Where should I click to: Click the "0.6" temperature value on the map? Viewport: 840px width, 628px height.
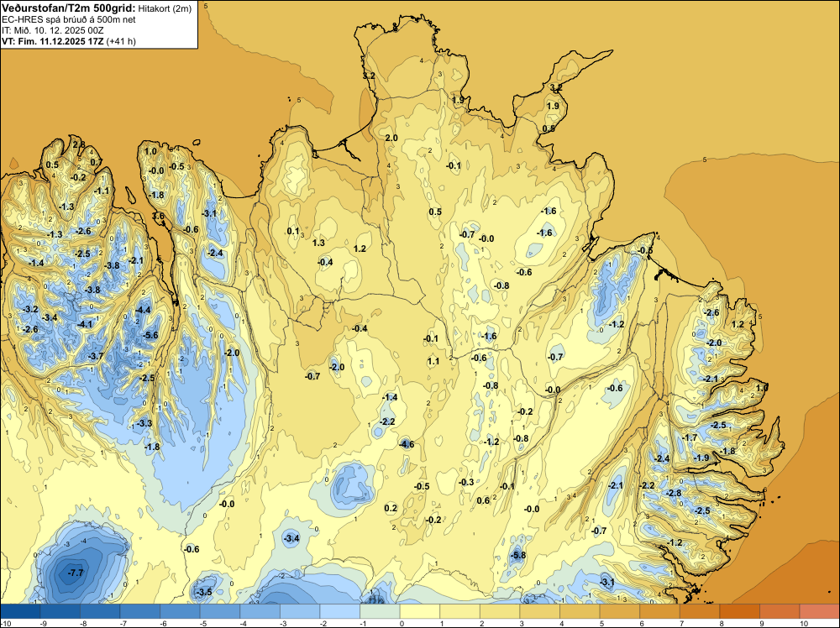click(x=483, y=500)
